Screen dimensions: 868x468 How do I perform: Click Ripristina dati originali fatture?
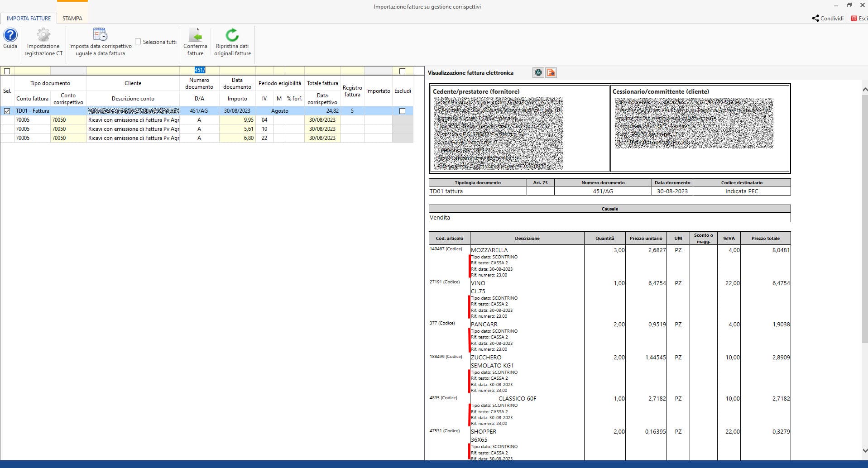232,35
